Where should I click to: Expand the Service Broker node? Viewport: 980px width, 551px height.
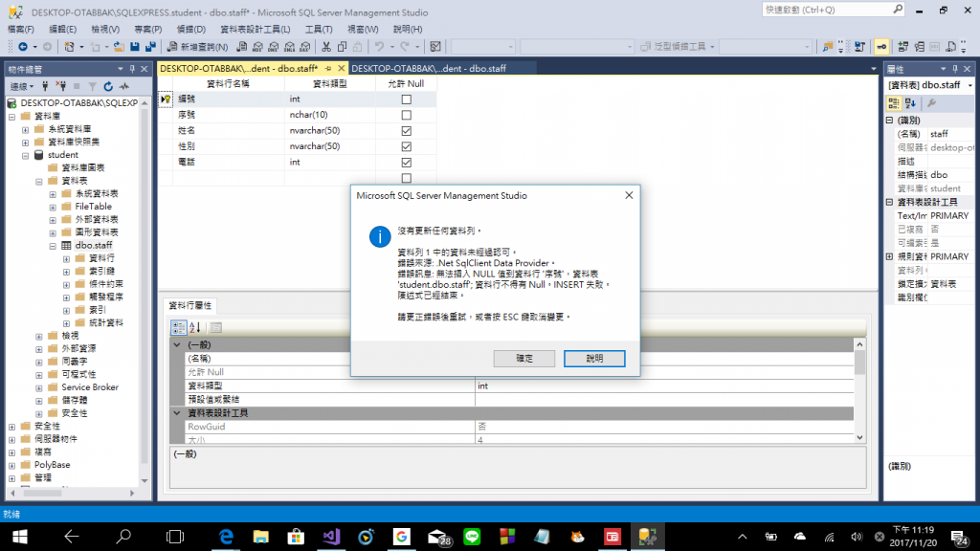click(x=38, y=387)
